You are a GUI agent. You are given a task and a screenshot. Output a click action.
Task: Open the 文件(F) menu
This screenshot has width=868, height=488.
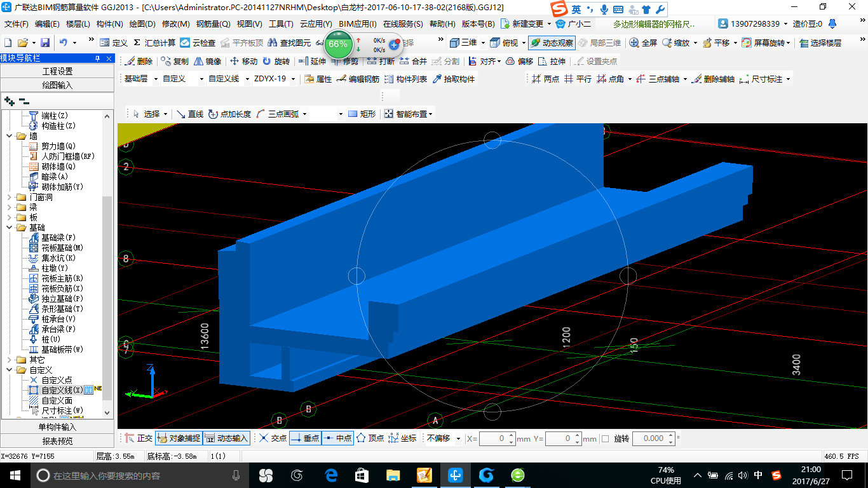(x=16, y=24)
